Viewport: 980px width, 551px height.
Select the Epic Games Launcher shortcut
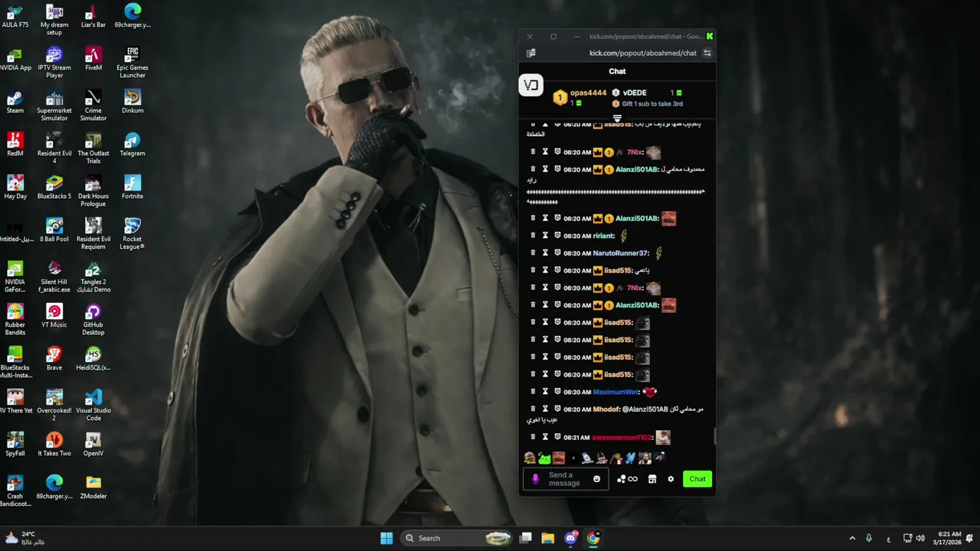coord(132,62)
